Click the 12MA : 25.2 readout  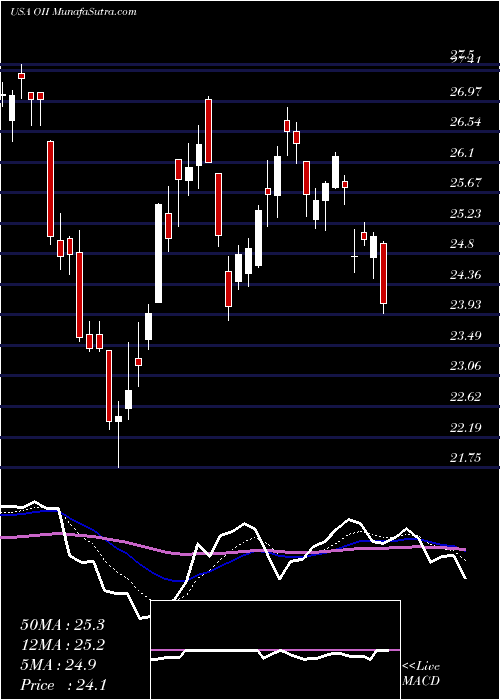pyautogui.click(x=62, y=645)
